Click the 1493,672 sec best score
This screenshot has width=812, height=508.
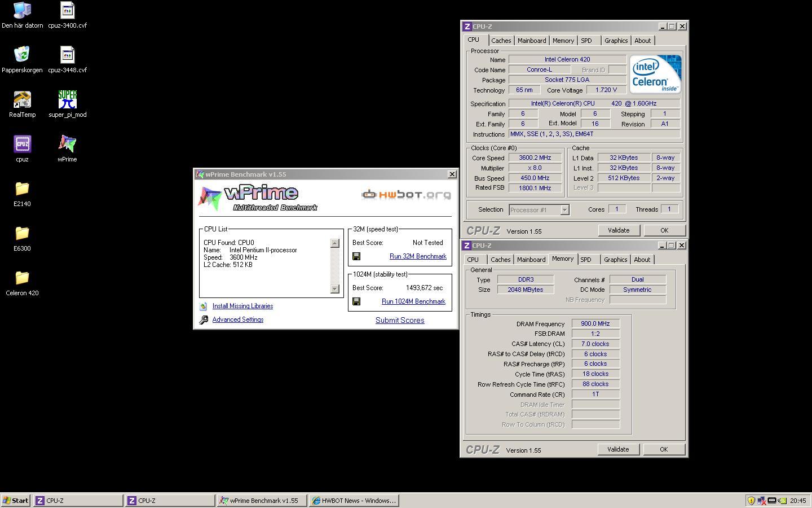click(425, 288)
